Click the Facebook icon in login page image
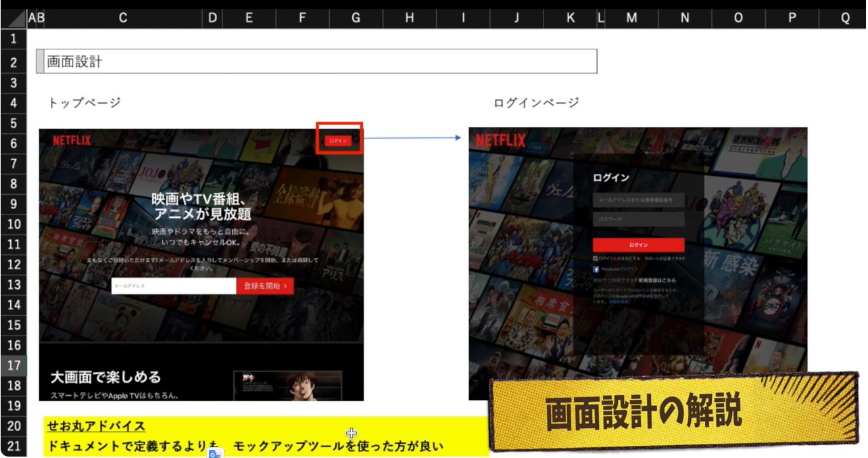 pyautogui.click(x=596, y=269)
